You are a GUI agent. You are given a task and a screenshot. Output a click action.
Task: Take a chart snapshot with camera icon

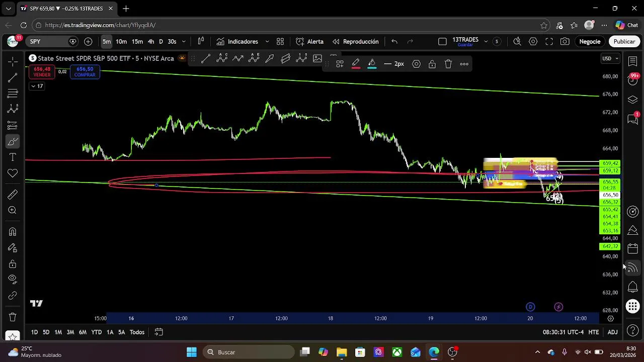pos(565,42)
